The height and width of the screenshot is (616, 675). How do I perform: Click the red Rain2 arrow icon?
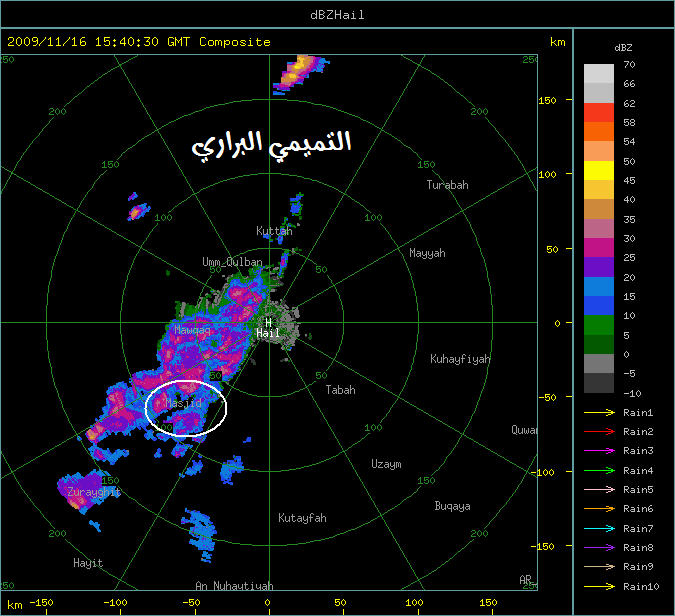coord(599,431)
